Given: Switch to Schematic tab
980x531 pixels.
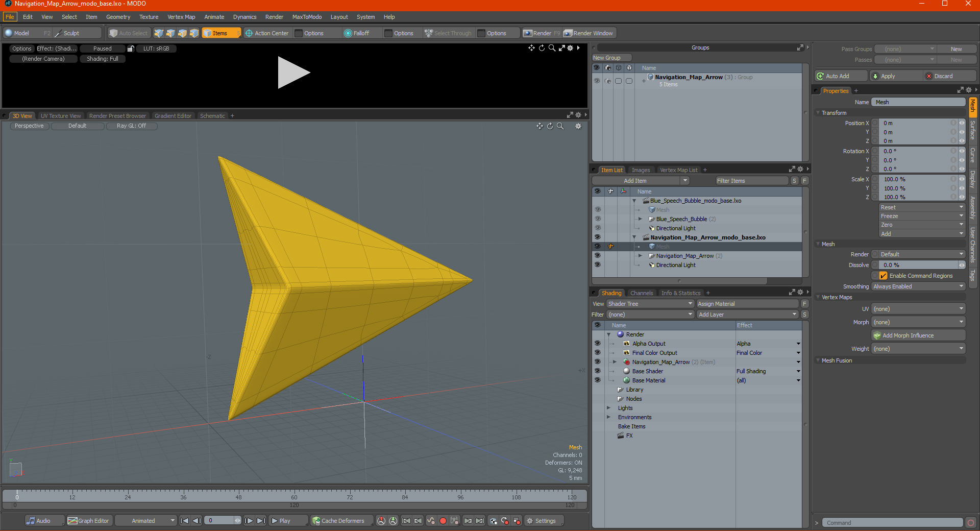Looking at the screenshot, I should tap(212, 116).
